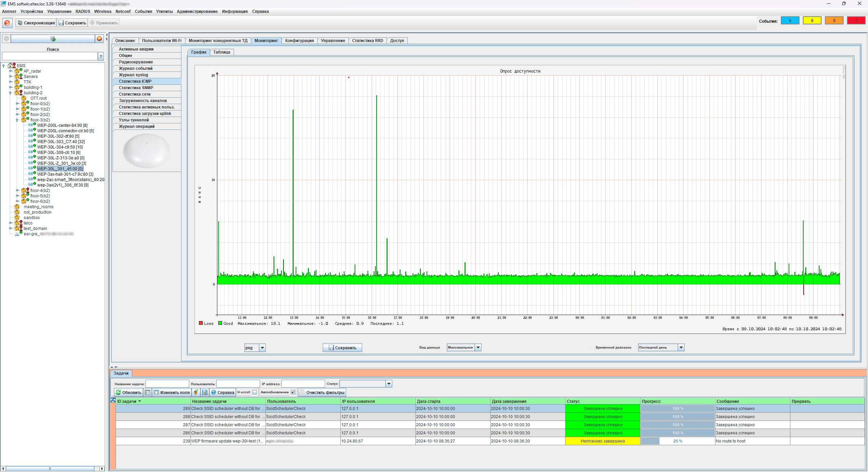Switch to the Таблица tab
The height and width of the screenshot is (472, 868).
pyautogui.click(x=221, y=52)
